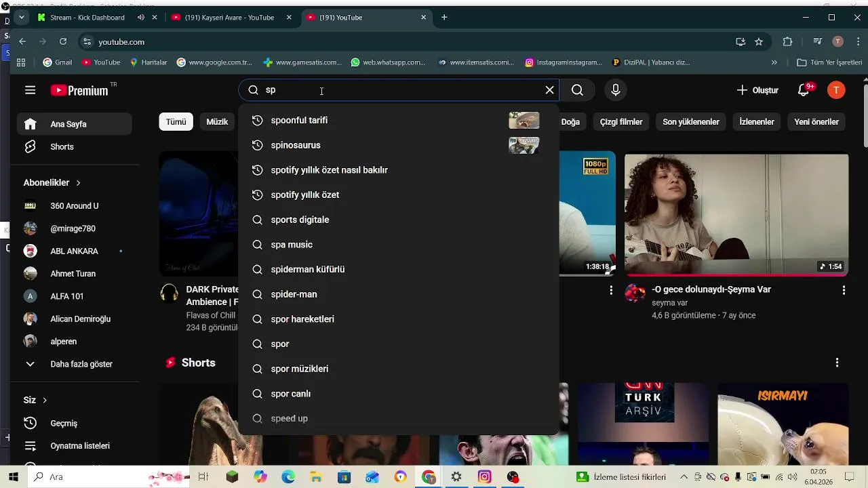Open the Ahmet Turan channel

[75, 274]
